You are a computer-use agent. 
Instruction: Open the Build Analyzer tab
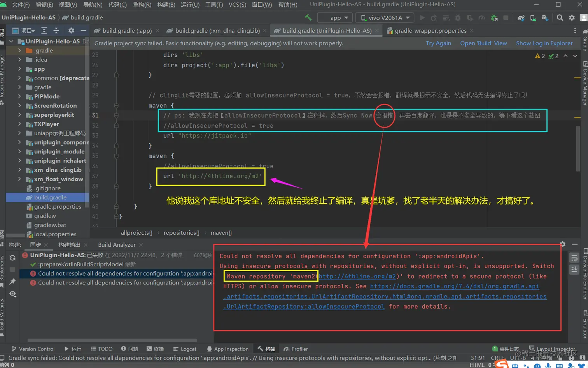coord(117,245)
